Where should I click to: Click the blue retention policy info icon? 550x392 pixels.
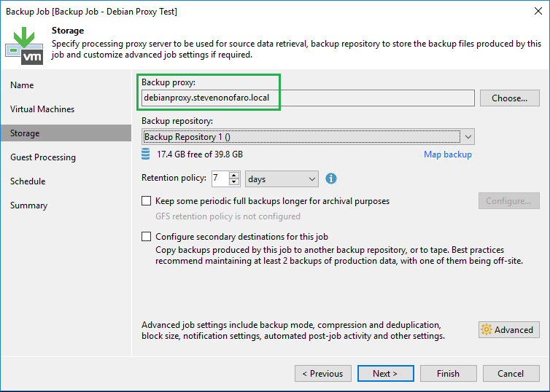[330, 179]
